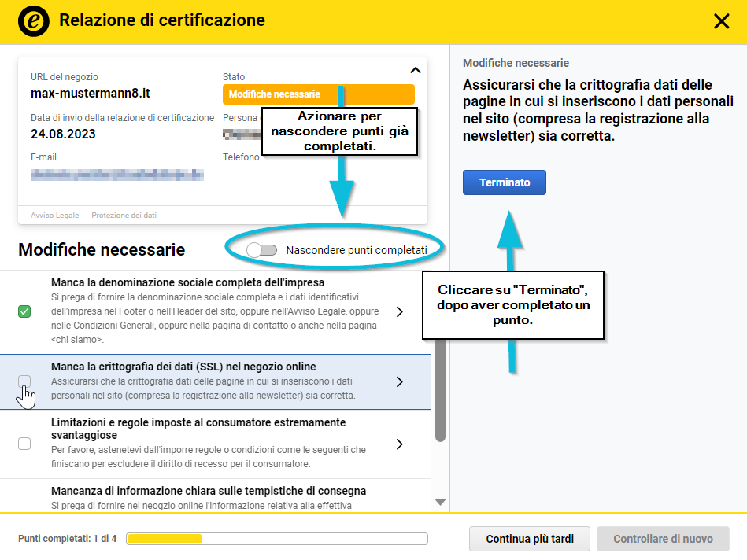Expand the Limitazioni e regole chevron
This screenshot has height=560, width=747.
pos(400,444)
